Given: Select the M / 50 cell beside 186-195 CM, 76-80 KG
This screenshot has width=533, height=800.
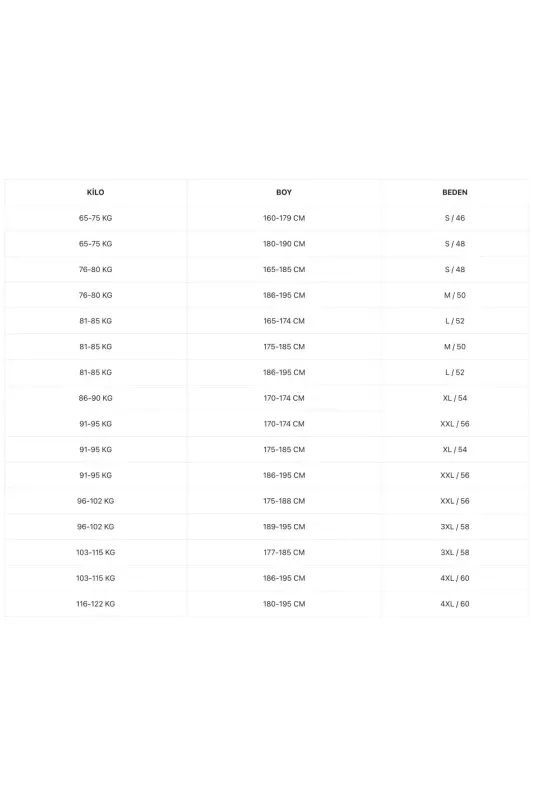Looking at the screenshot, I should (454, 295).
